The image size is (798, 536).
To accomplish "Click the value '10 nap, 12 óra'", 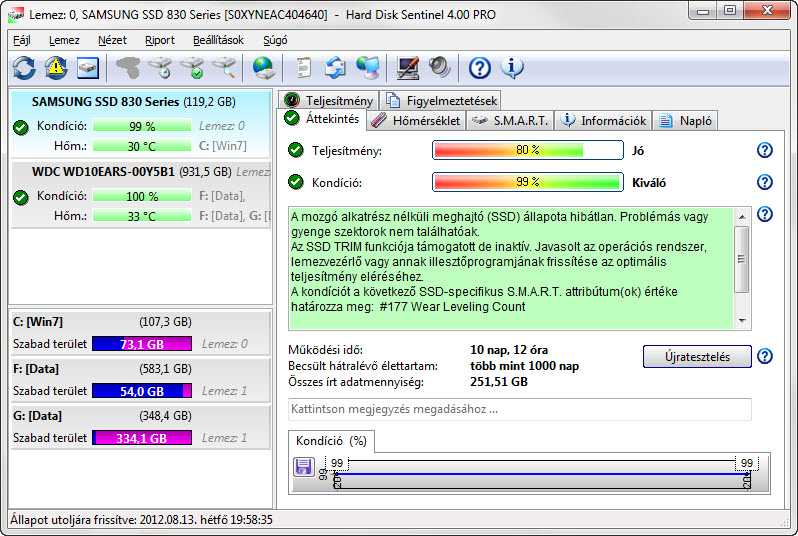I will tap(509, 350).
